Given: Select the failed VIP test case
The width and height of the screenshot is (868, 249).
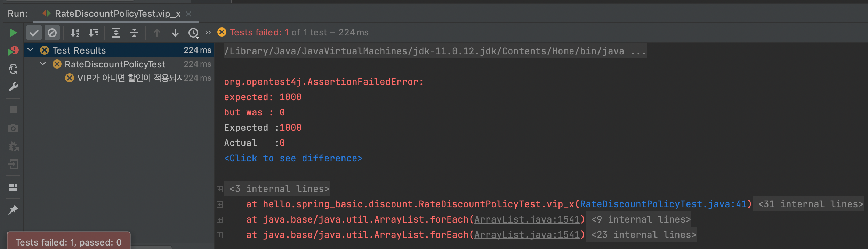Looking at the screenshot, I should tap(129, 78).
